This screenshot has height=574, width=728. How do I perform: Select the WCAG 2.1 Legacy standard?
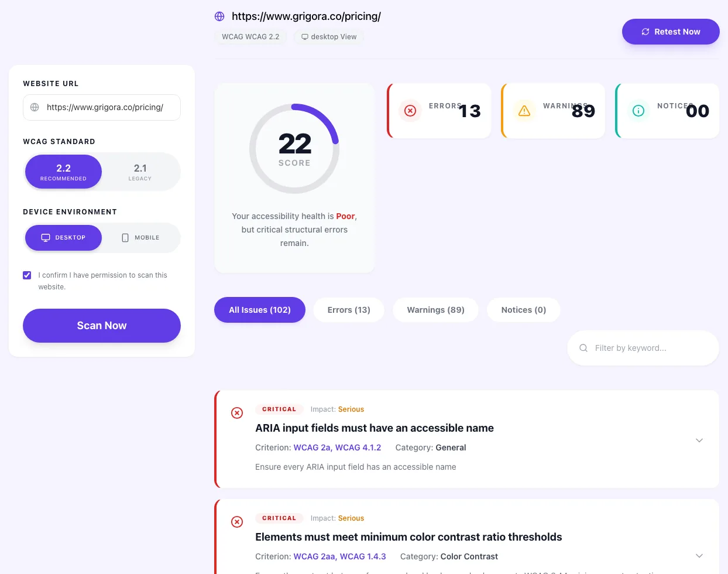tap(140, 172)
